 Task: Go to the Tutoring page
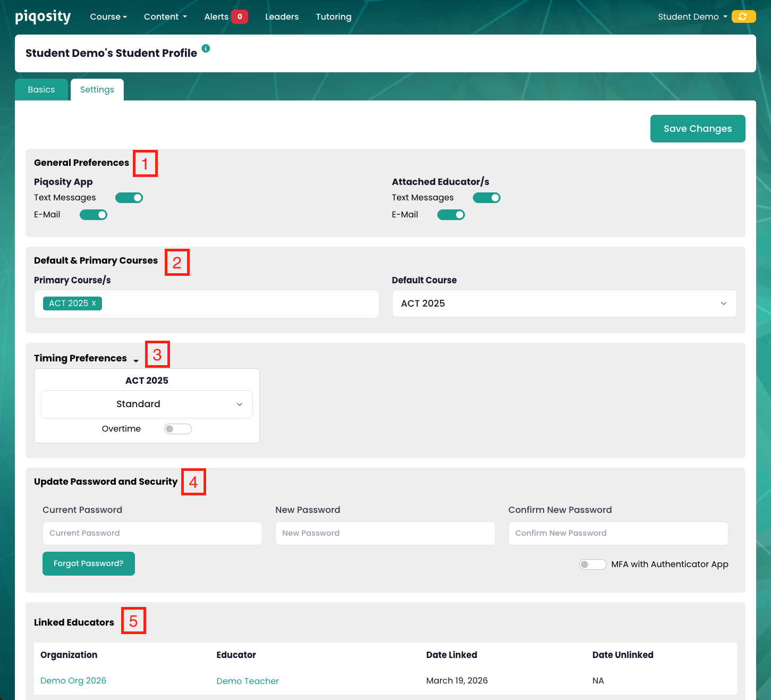334,16
